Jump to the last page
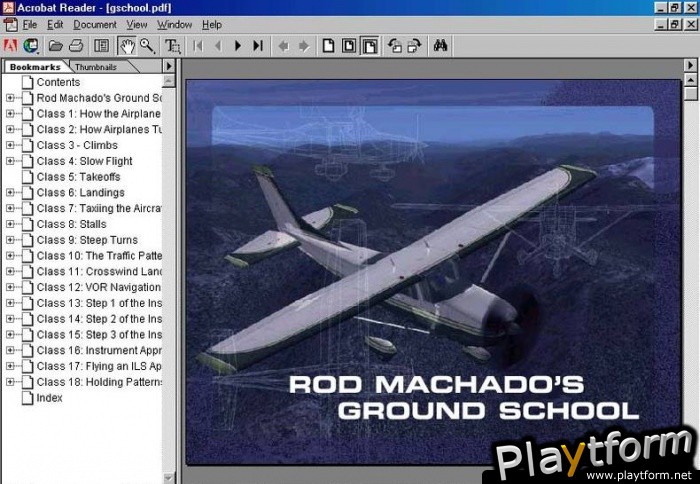700x484 pixels. (x=258, y=45)
